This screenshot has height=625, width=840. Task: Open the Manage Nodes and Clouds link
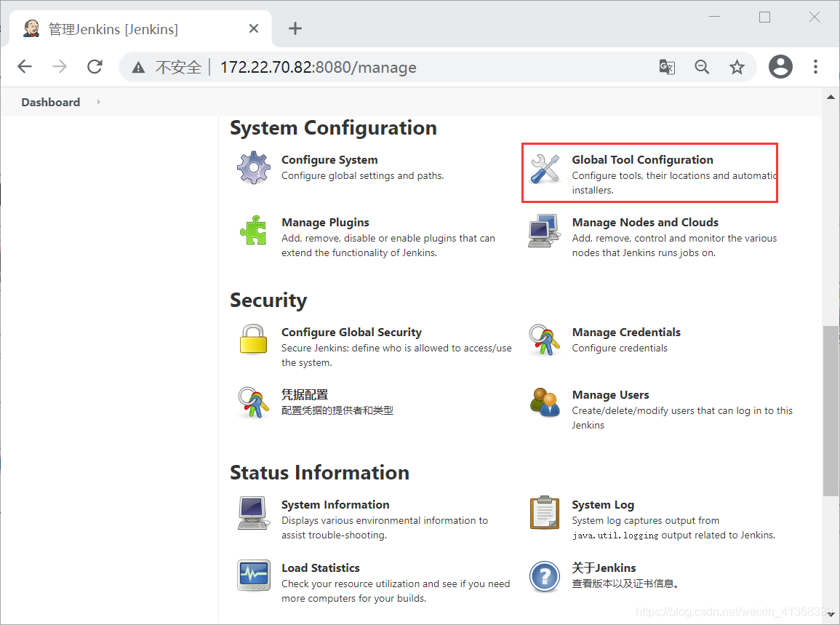(x=645, y=223)
